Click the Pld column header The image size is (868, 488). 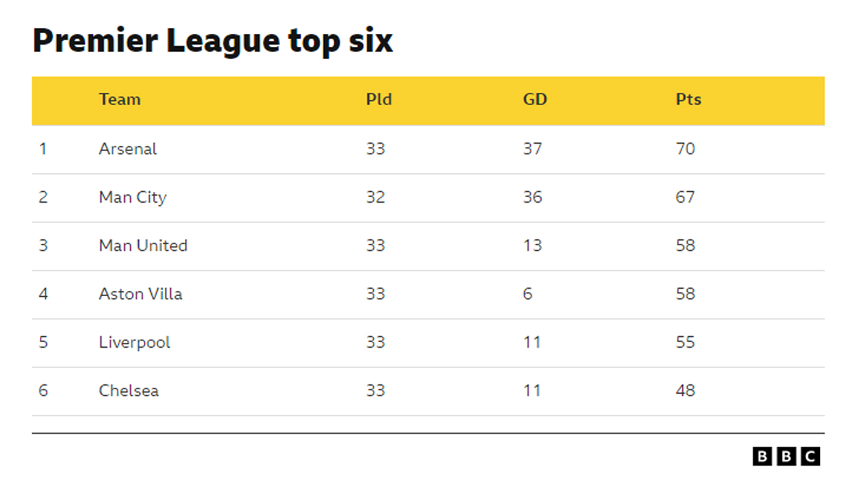[378, 100]
